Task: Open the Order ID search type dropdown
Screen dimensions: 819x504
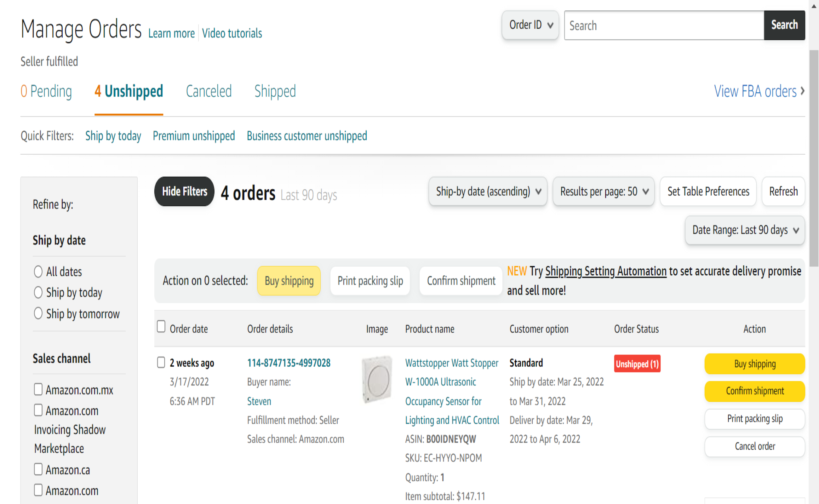Action: tap(530, 25)
